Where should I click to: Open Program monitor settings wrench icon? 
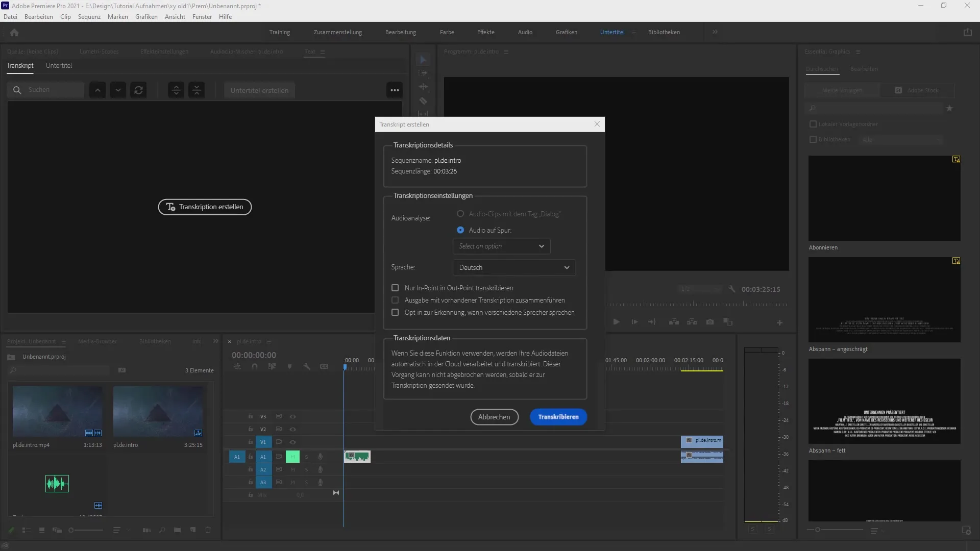click(732, 289)
